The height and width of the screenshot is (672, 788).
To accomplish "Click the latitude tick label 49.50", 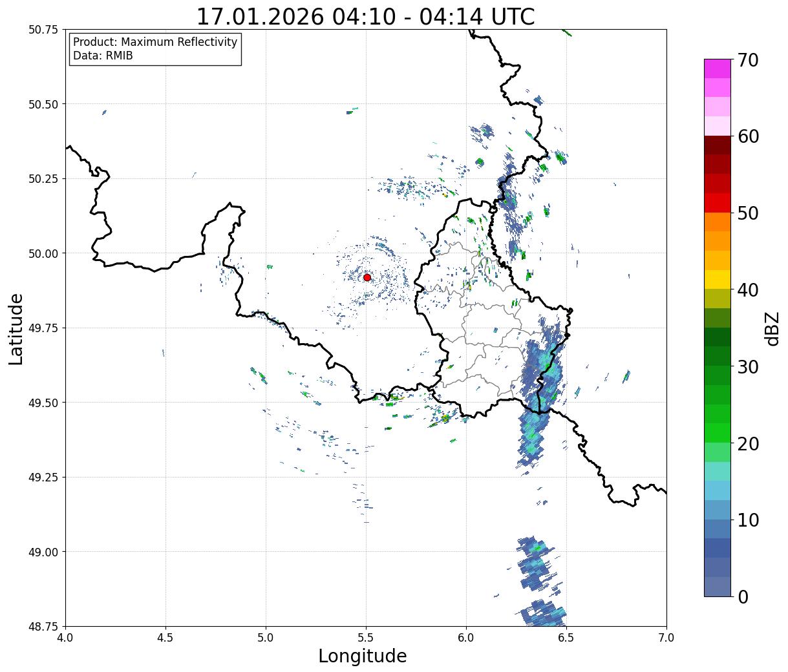I will [43, 403].
